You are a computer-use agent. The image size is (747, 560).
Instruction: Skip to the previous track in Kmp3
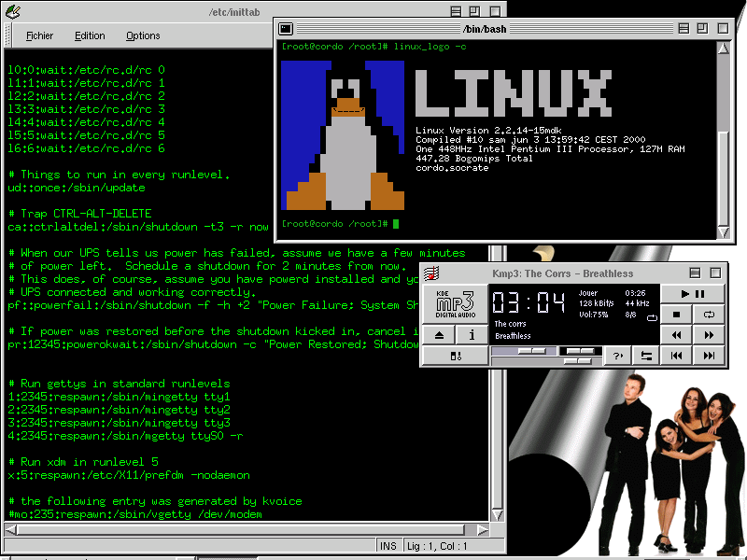[676, 356]
